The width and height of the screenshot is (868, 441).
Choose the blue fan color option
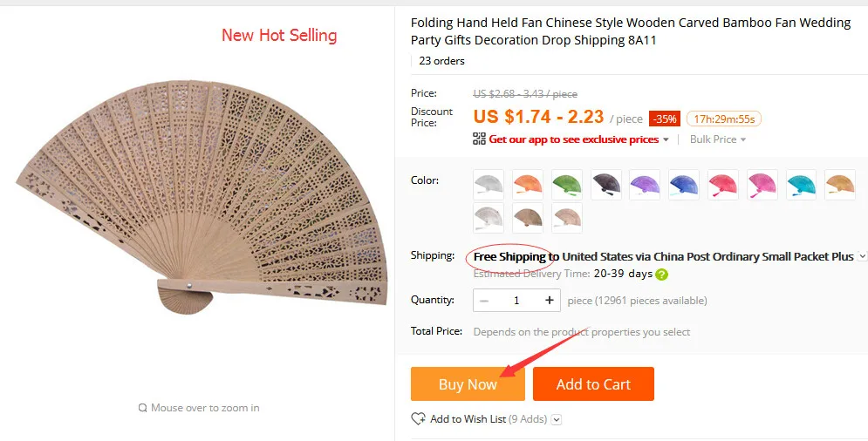(685, 185)
